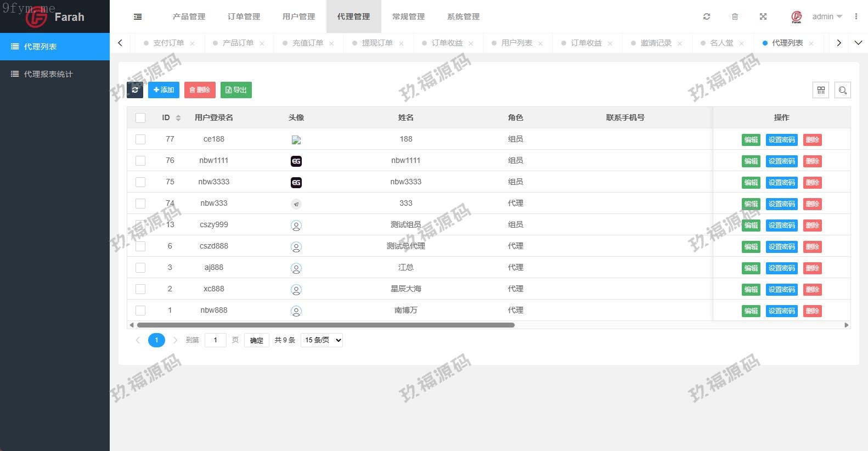
Task: Toggle fullscreen mode icon in header
Action: (763, 16)
